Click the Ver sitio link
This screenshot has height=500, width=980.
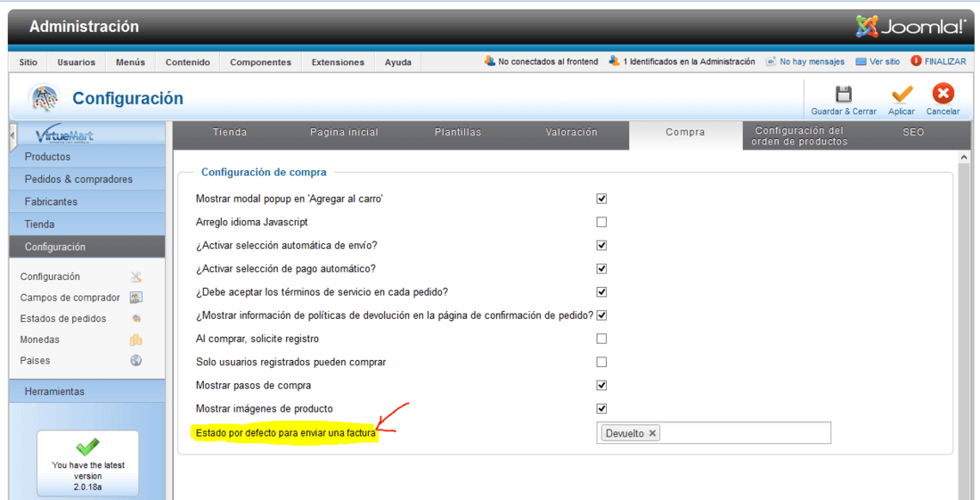click(x=885, y=61)
